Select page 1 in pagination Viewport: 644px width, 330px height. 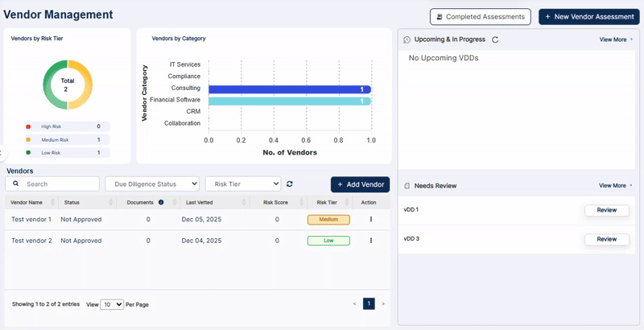point(369,303)
